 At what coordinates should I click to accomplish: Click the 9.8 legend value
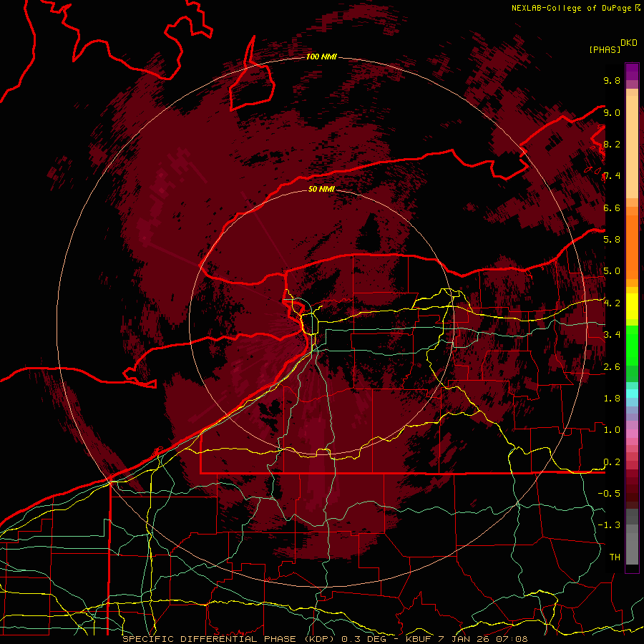coord(612,80)
